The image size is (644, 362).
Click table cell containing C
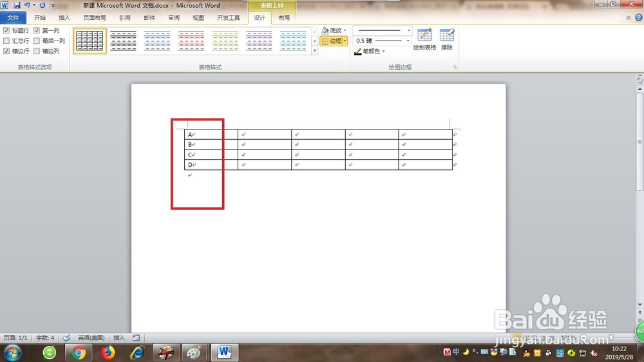click(211, 155)
